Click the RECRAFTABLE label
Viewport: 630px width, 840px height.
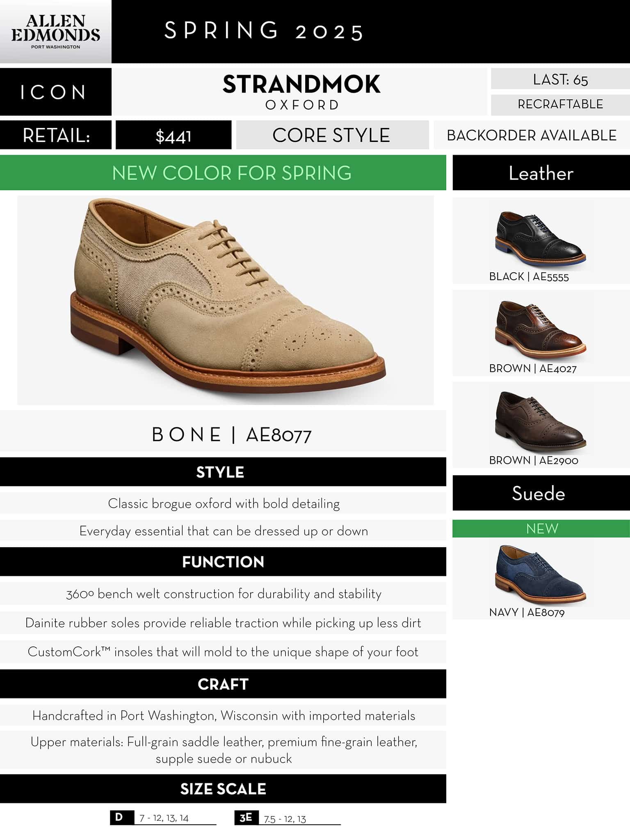560,105
